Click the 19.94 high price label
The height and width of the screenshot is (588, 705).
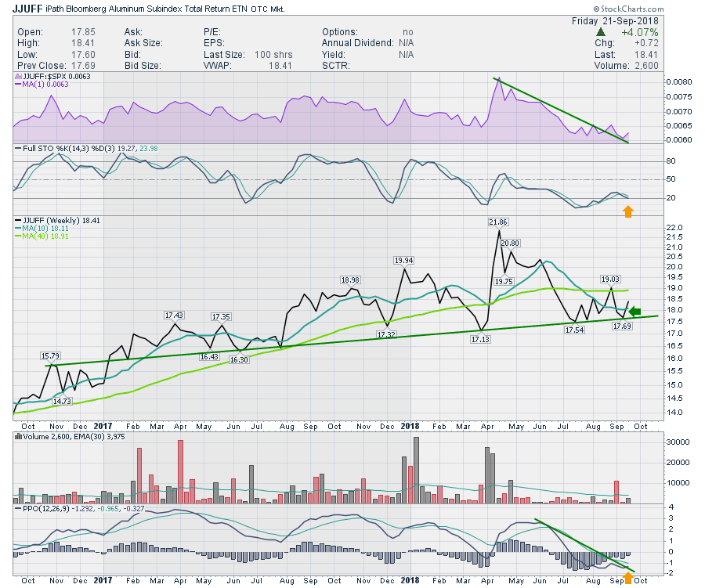pyautogui.click(x=405, y=260)
